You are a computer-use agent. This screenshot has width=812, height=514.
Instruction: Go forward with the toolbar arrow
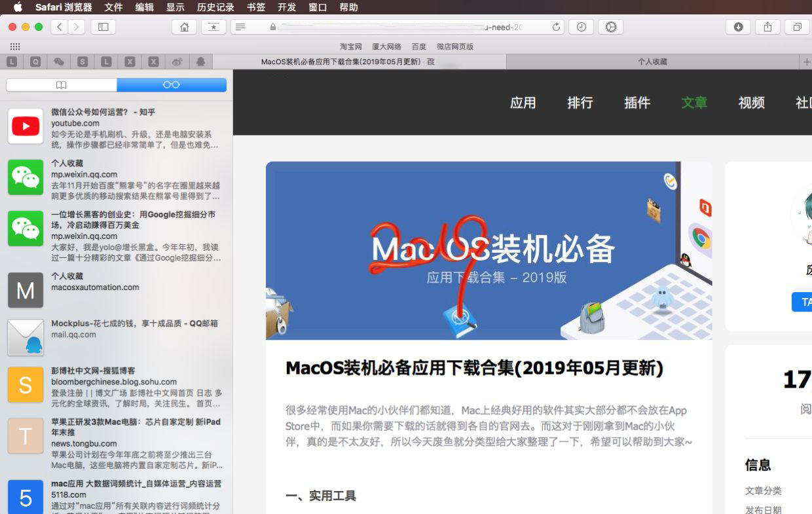[x=77, y=27]
